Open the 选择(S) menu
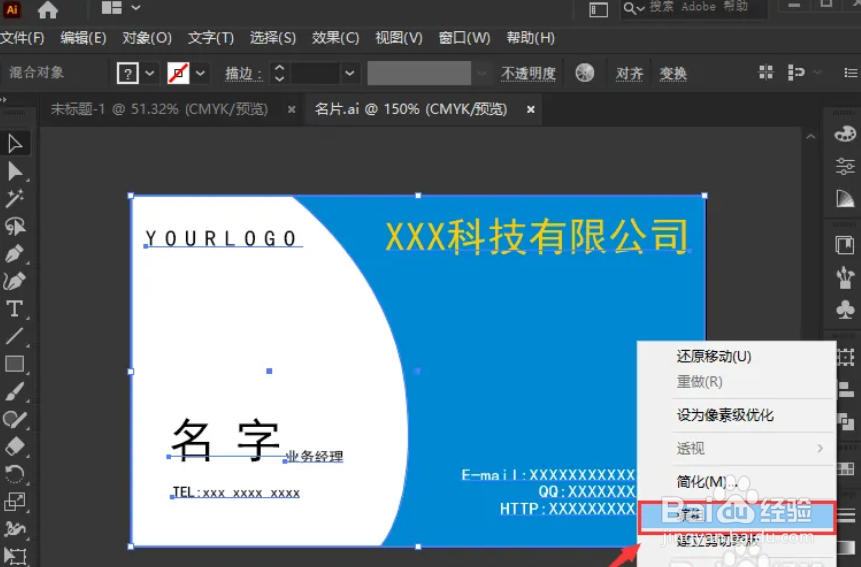Viewport: 861px width, 567px height. coord(273,38)
